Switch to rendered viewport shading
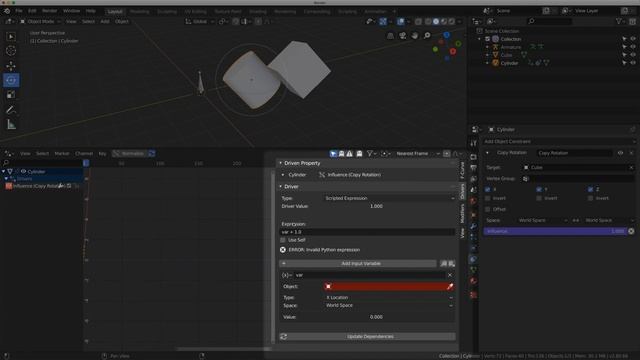Viewport: 640px width, 360px height. click(451, 21)
